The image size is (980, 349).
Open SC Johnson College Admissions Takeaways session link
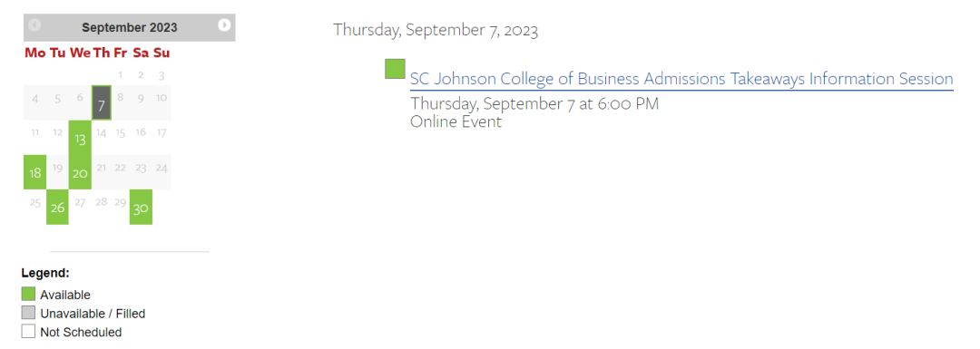point(681,79)
